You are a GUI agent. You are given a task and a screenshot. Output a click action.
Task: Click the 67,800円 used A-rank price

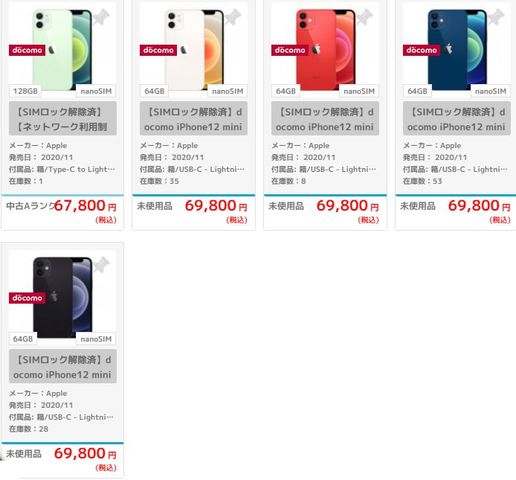(85, 206)
